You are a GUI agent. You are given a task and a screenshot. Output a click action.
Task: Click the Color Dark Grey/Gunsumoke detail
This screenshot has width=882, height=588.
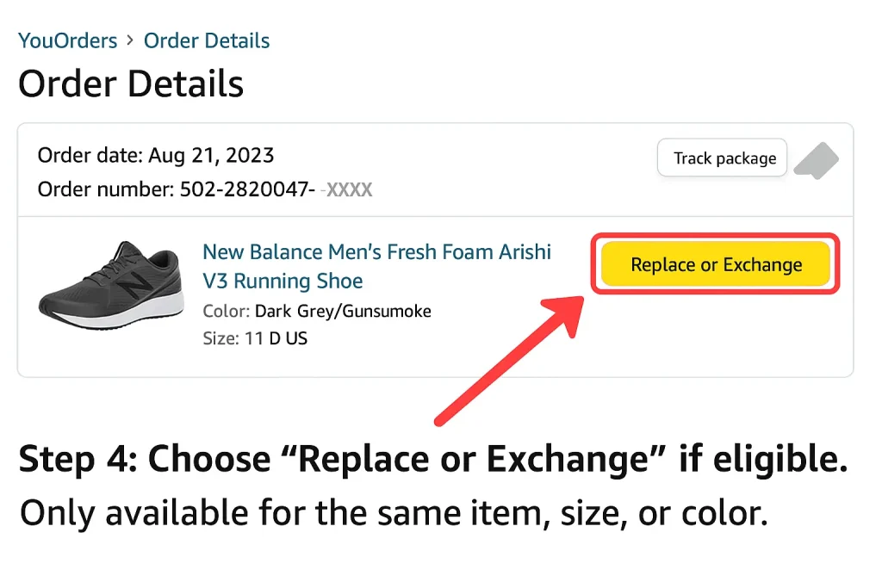[316, 311]
